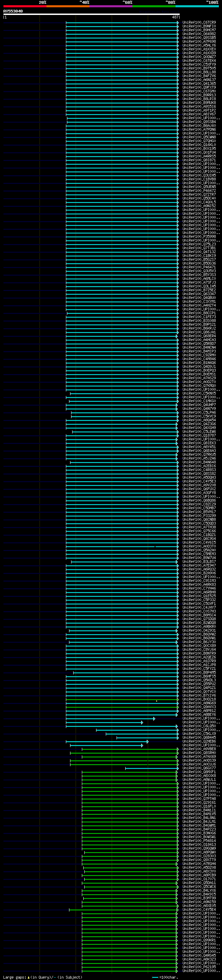Select label UniRef100_B4FZV6

click(x=199, y=76)
